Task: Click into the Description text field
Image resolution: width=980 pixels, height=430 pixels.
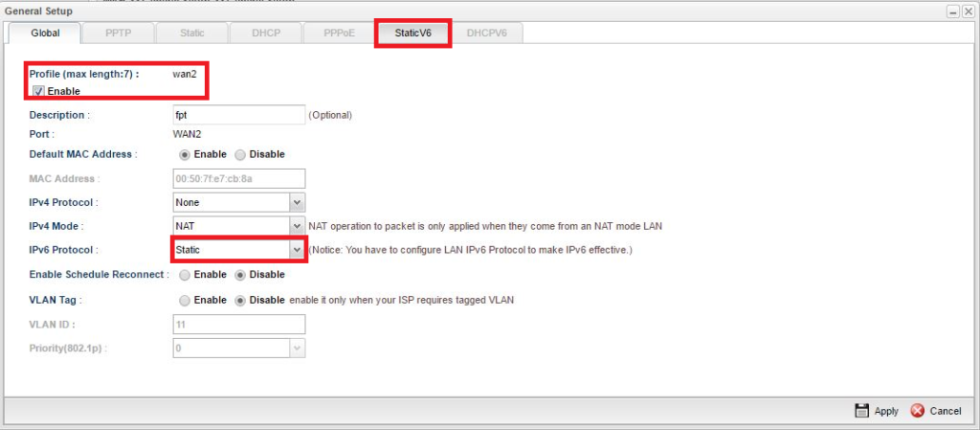Action: pos(238,115)
